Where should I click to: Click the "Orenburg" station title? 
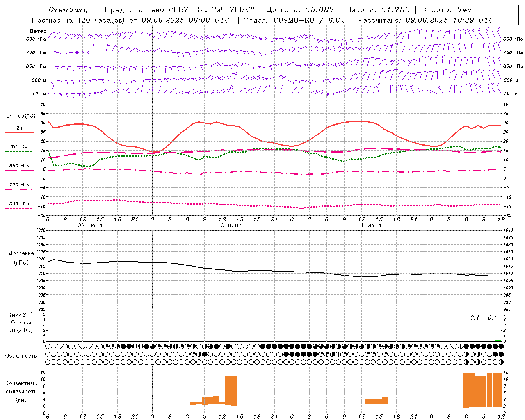[x=68, y=10]
